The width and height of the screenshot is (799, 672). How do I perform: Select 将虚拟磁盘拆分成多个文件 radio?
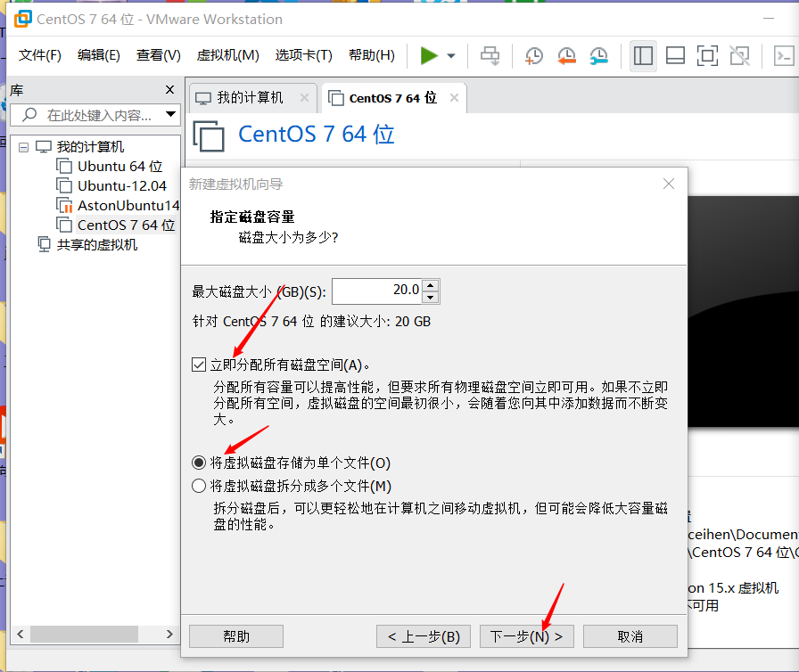pyautogui.click(x=199, y=486)
